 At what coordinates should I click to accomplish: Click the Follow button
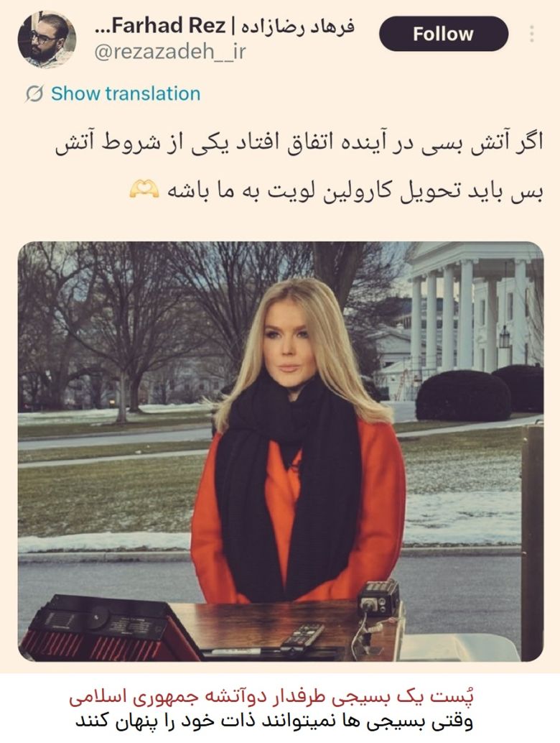pyautogui.click(x=444, y=34)
